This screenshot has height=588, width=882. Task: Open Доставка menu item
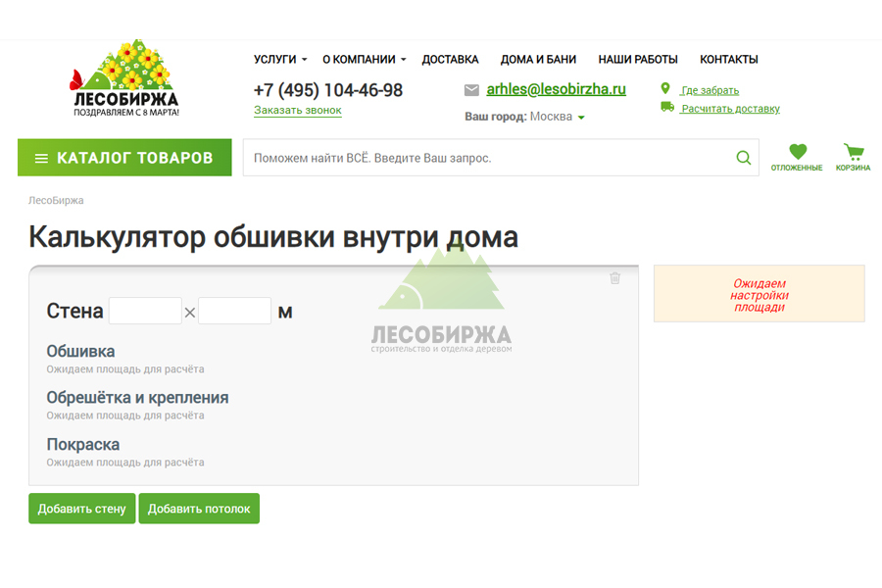(x=450, y=60)
